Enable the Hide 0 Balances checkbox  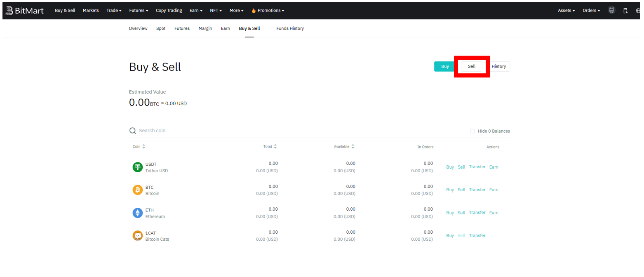tap(472, 131)
